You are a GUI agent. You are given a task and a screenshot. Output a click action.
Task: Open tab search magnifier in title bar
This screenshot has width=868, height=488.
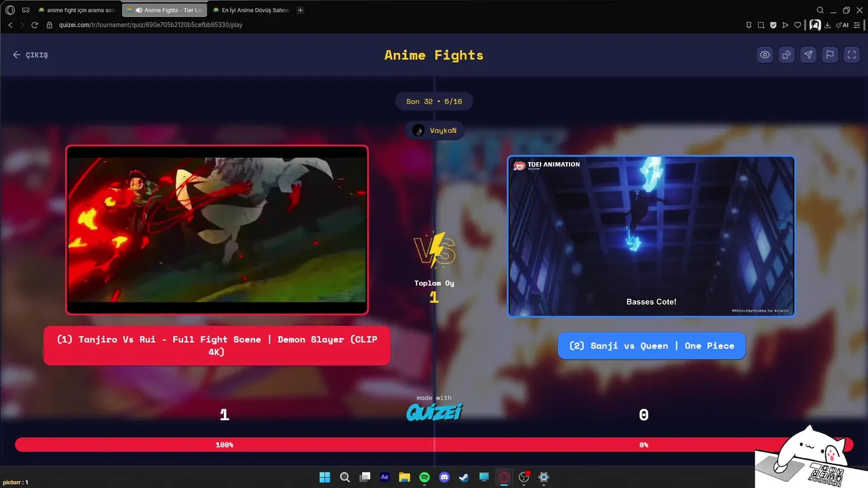point(820,10)
